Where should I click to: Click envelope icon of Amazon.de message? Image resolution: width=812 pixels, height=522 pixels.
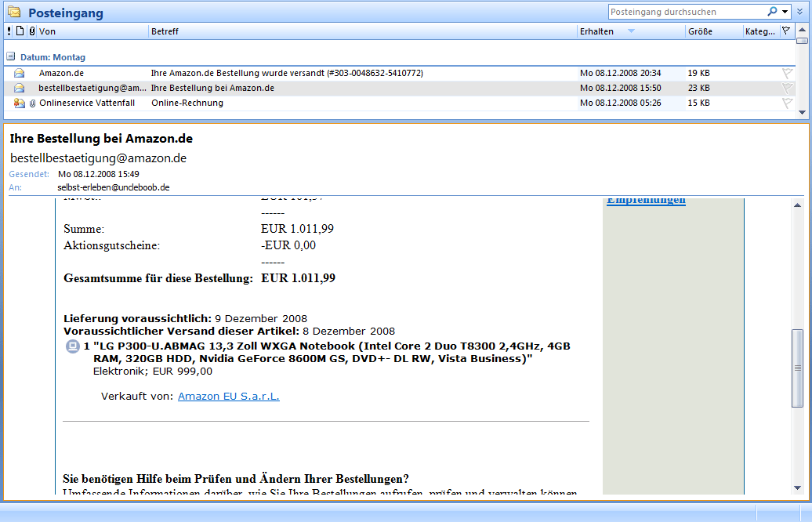pos(19,73)
